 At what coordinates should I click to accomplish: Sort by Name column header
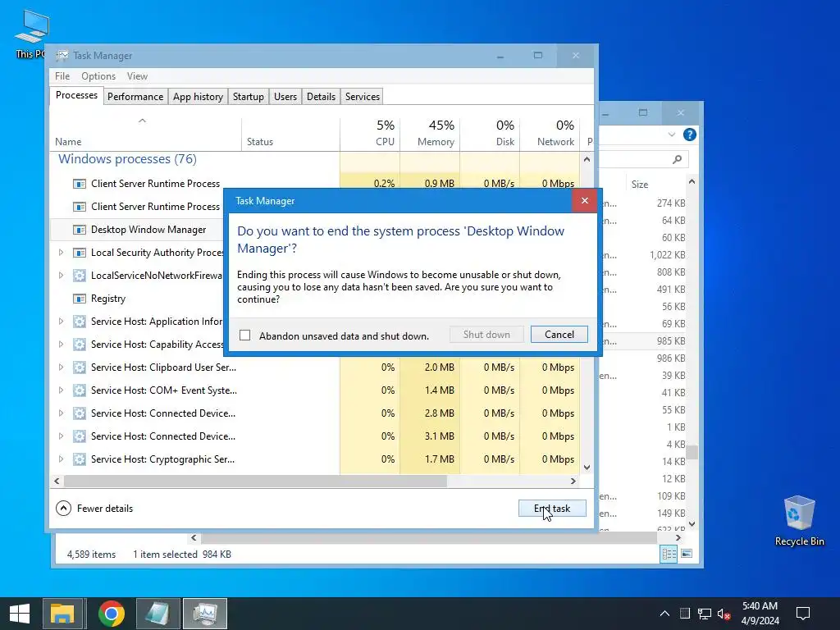(x=144, y=134)
